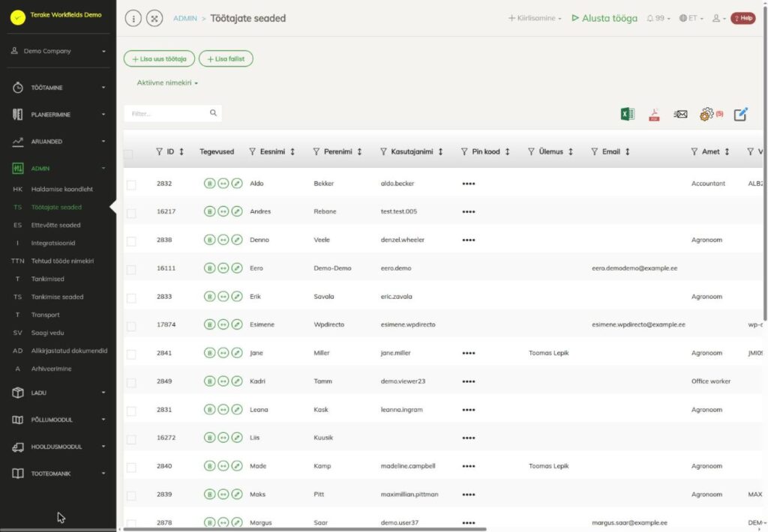This screenshot has width=768, height=532.
Task: Click the filter funnel on Amet column
Action: [694, 151]
